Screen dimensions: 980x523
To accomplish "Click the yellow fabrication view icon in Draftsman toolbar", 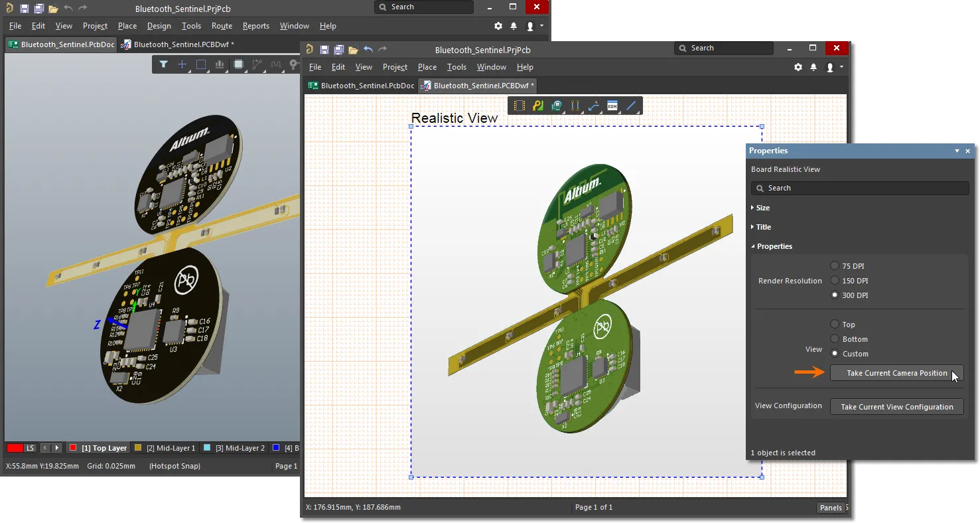I will 538,106.
